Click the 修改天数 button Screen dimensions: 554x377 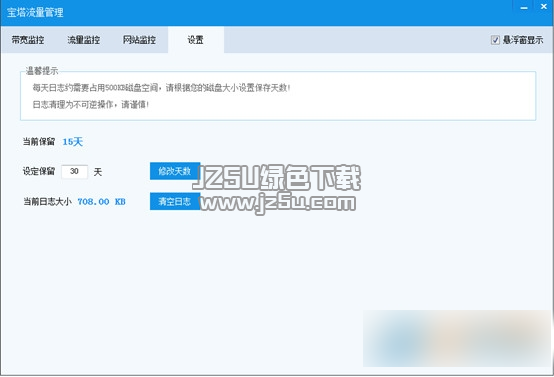[175, 171]
